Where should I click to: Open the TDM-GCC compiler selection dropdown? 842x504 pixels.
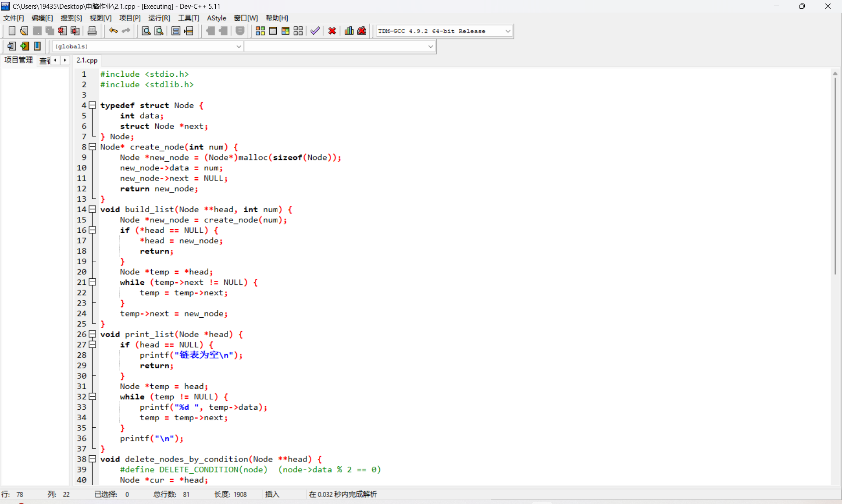508,31
